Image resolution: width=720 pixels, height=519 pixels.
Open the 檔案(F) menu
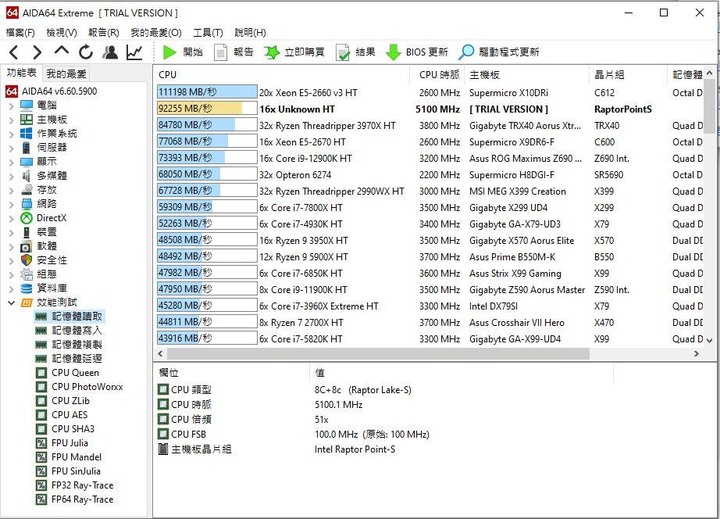(20, 33)
